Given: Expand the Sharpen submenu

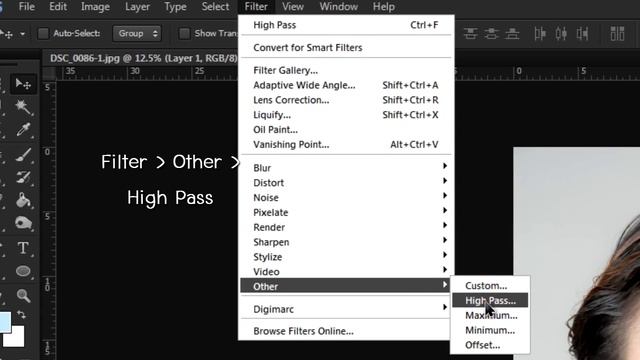Looking at the screenshot, I should click(346, 242).
